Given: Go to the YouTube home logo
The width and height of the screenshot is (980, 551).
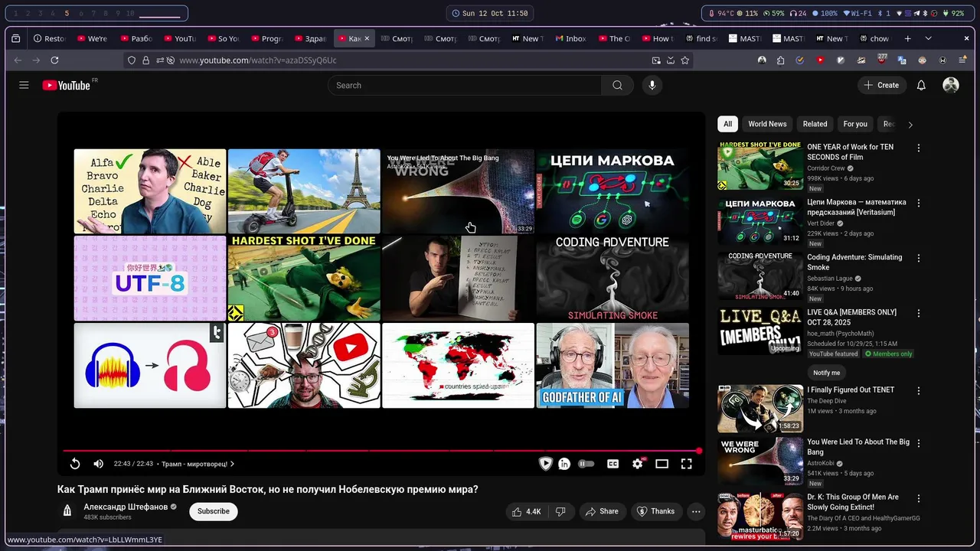Looking at the screenshot, I should click(x=66, y=85).
